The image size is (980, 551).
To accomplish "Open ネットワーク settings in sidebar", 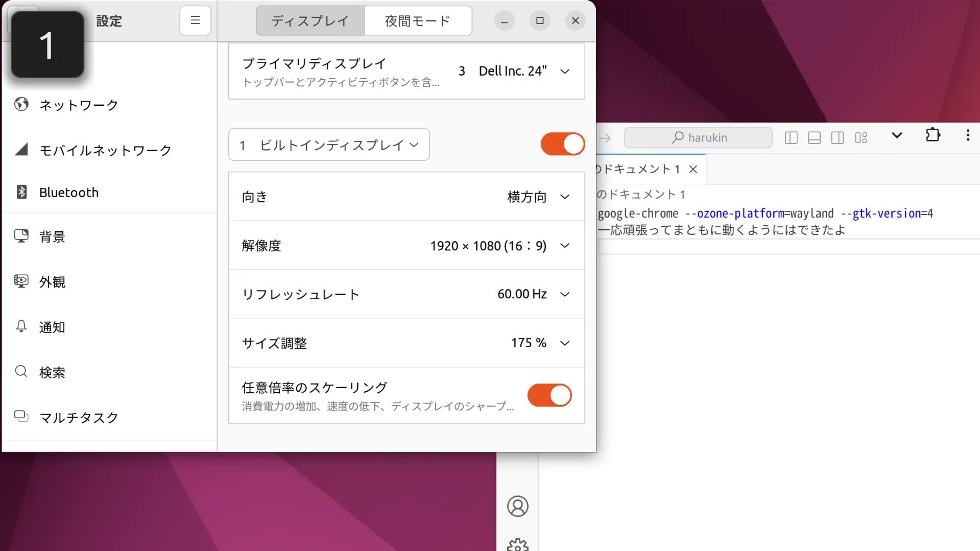I will click(79, 105).
